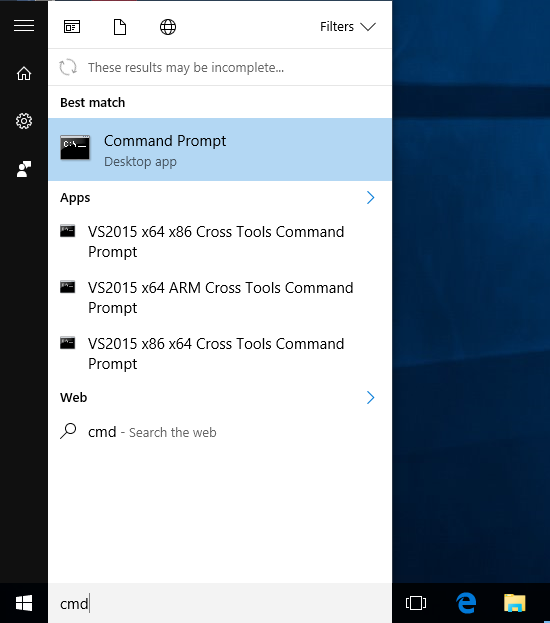Open Task View on the taskbar
The height and width of the screenshot is (623, 550).
416,603
